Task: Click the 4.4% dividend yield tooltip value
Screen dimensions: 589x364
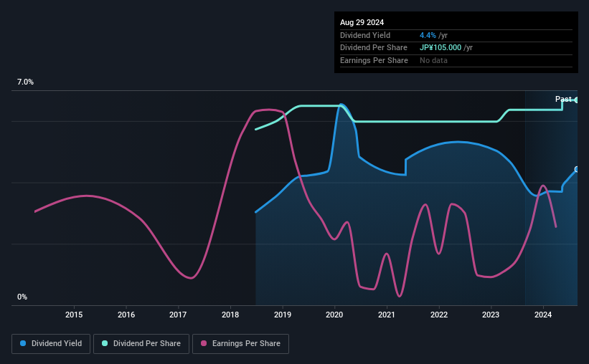Action: tap(428, 35)
